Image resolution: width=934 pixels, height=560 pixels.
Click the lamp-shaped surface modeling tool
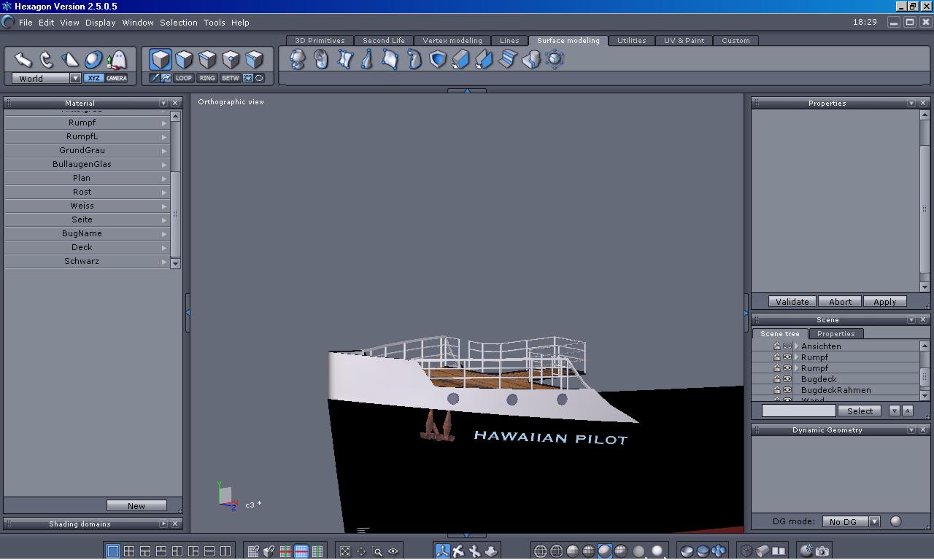pyautogui.click(x=297, y=59)
